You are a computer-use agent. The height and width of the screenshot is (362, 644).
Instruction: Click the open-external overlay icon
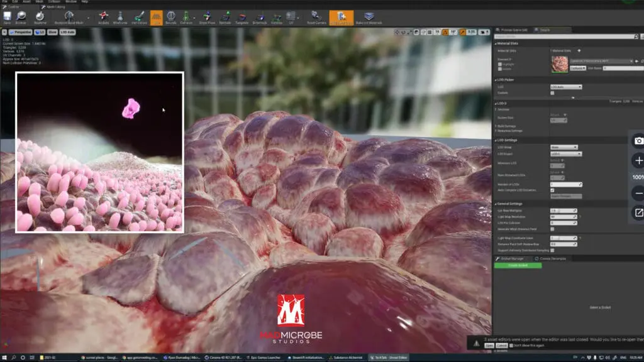[638, 212]
